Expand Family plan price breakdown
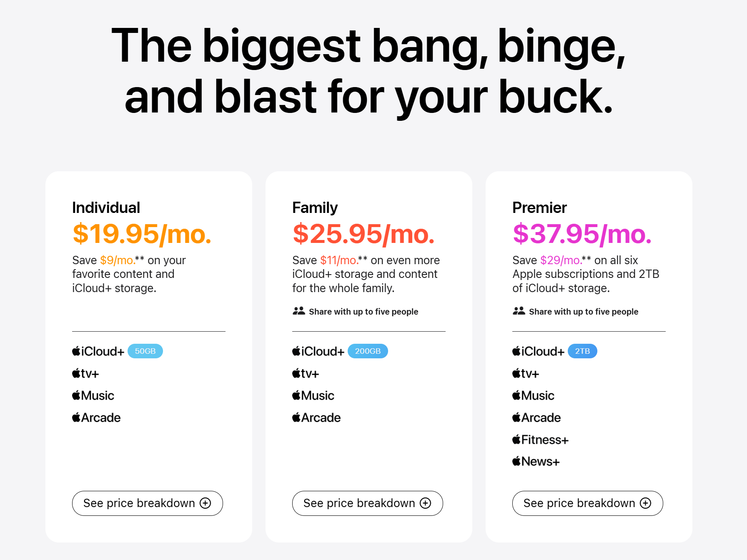Image resolution: width=747 pixels, height=560 pixels. click(367, 503)
